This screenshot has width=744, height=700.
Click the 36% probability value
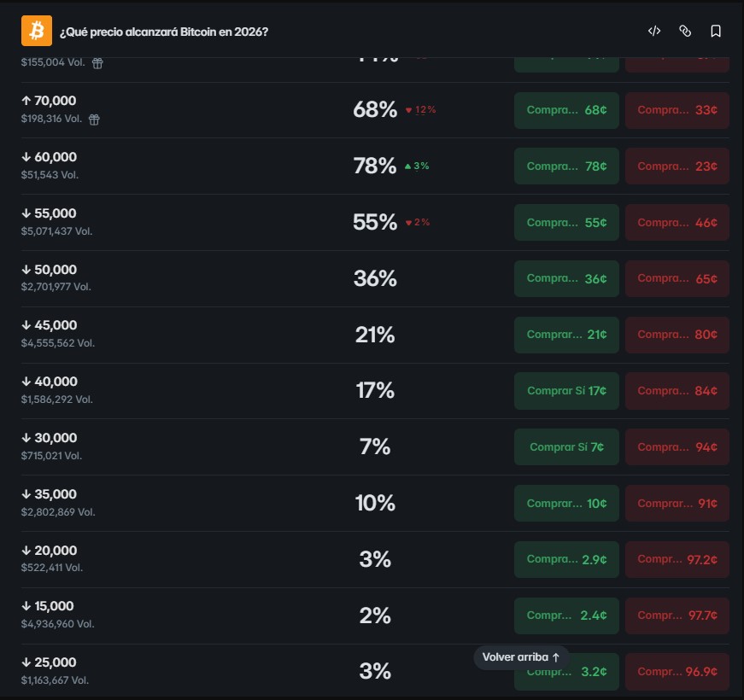(x=375, y=278)
